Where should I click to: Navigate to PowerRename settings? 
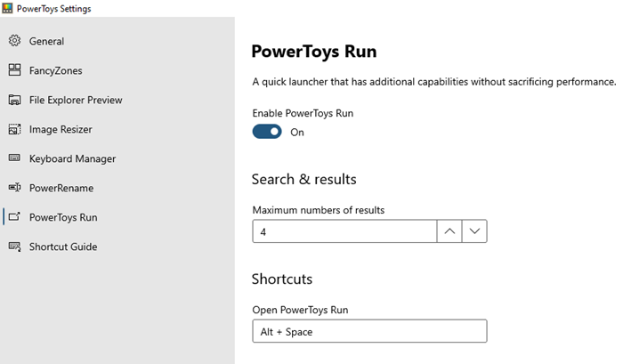pyautogui.click(x=61, y=188)
